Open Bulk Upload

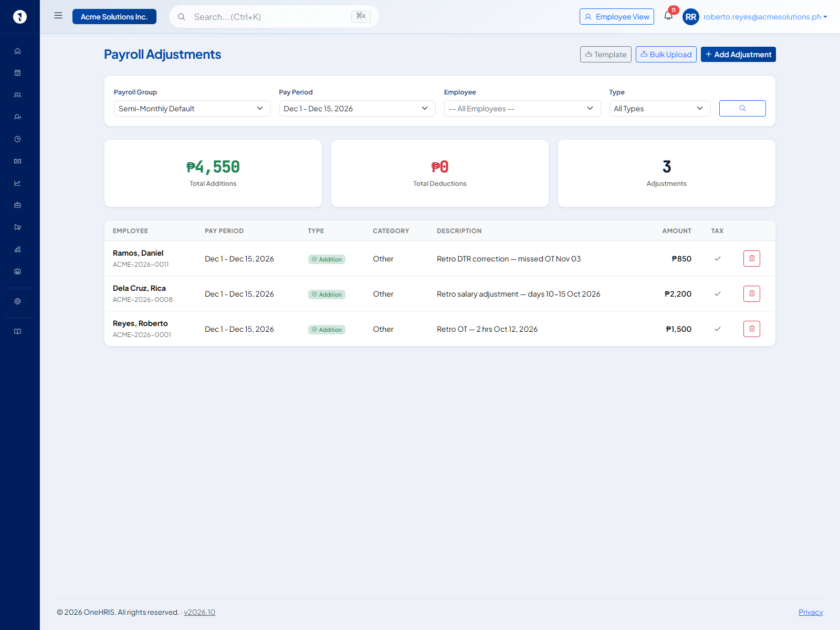666,54
